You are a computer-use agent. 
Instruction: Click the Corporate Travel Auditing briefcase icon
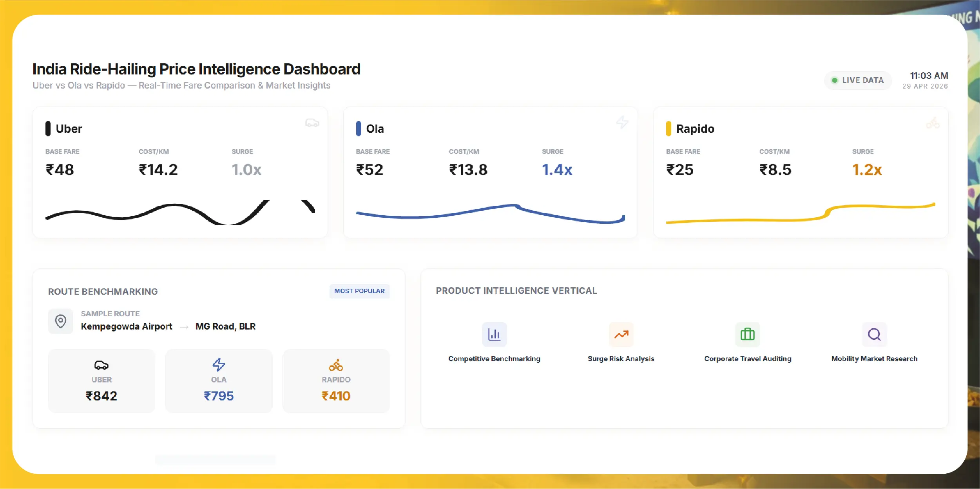[747, 334]
